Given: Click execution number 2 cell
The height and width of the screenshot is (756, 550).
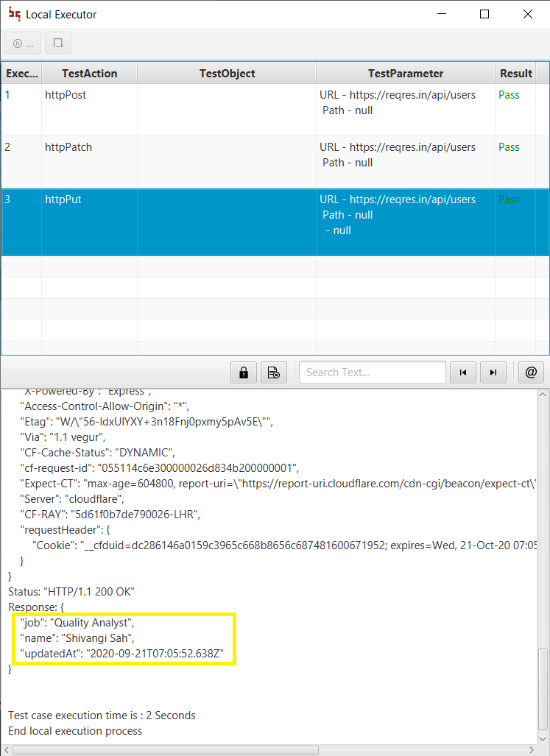Looking at the screenshot, I should tap(21, 163).
